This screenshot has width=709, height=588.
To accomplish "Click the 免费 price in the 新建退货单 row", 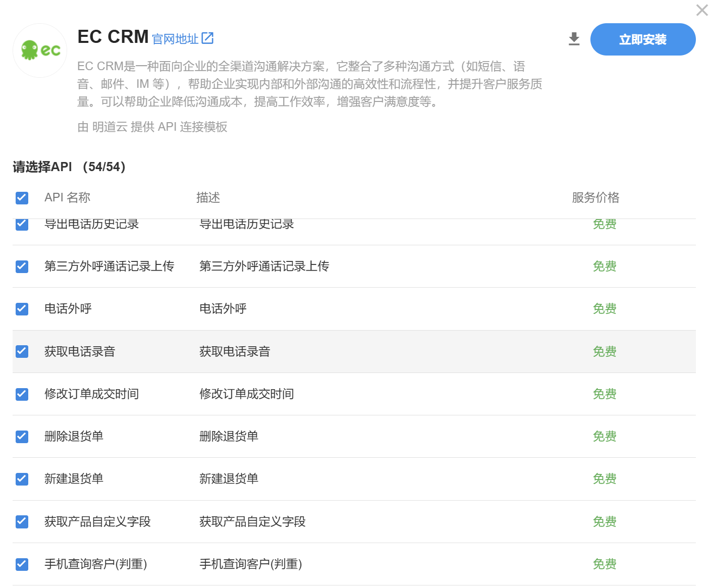I will click(x=605, y=478).
